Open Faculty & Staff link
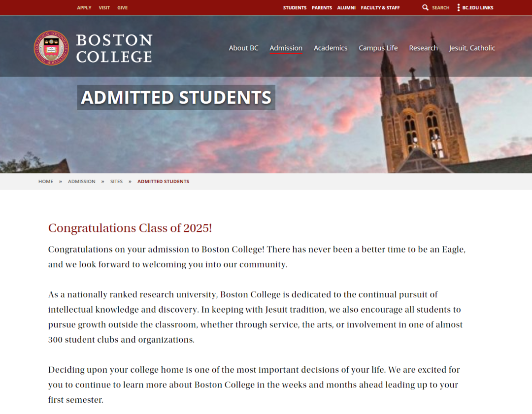Image resolution: width=532 pixels, height=414 pixels. [x=380, y=7]
